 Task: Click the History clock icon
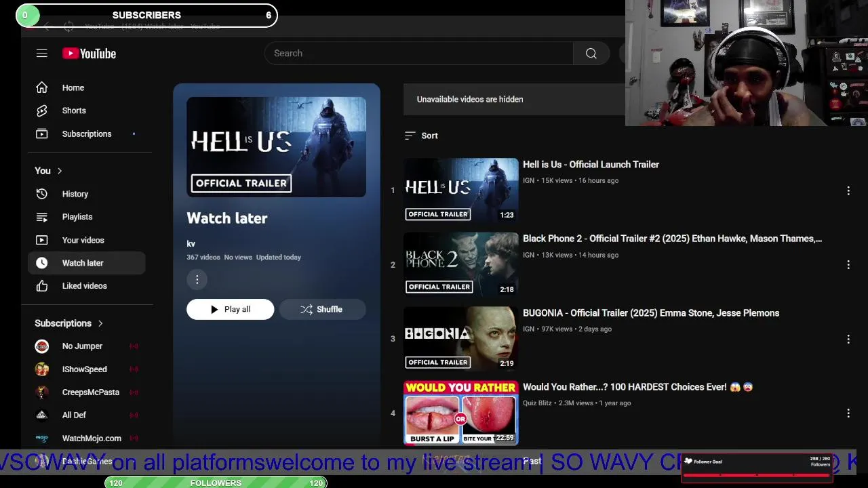42,194
